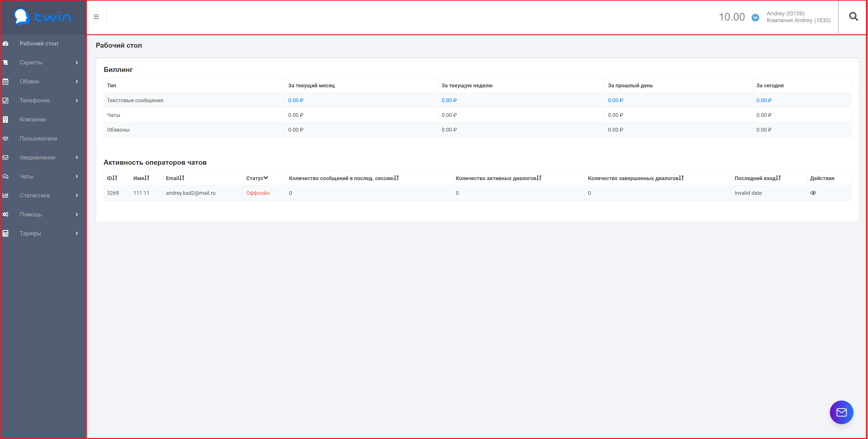Sort operators by Email column arrows

pyautogui.click(x=182, y=178)
